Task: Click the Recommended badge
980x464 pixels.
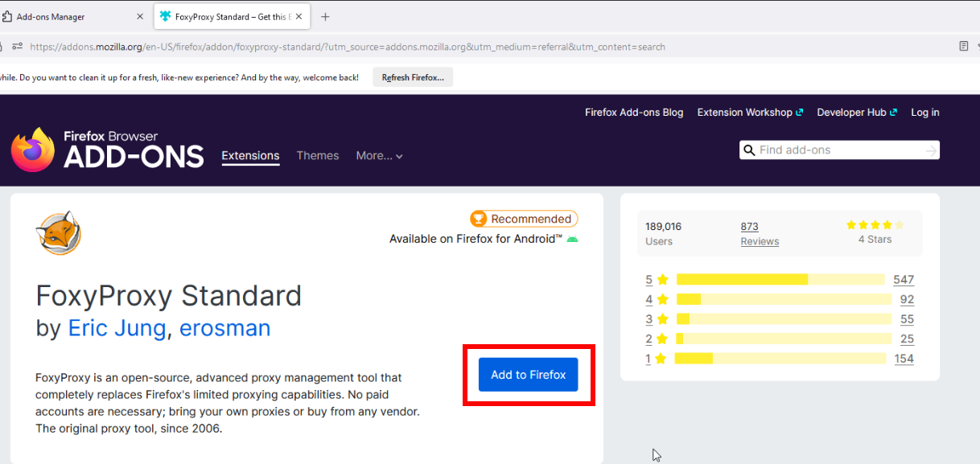Action: point(524,219)
